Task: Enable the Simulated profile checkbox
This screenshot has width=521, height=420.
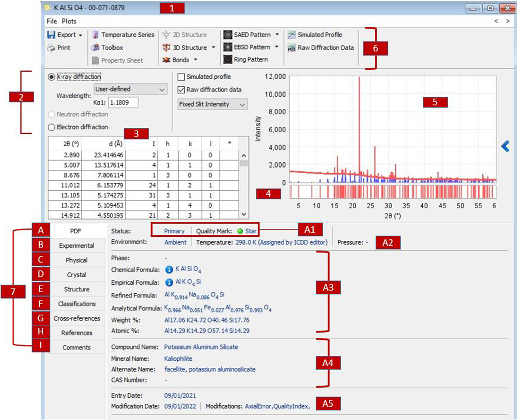Action: coord(181,77)
